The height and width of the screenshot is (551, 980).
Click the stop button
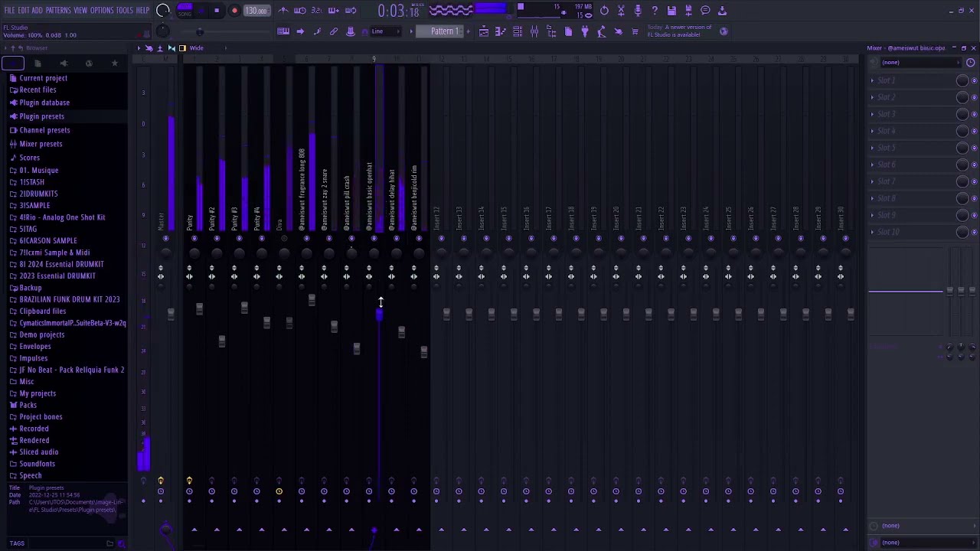click(x=217, y=11)
